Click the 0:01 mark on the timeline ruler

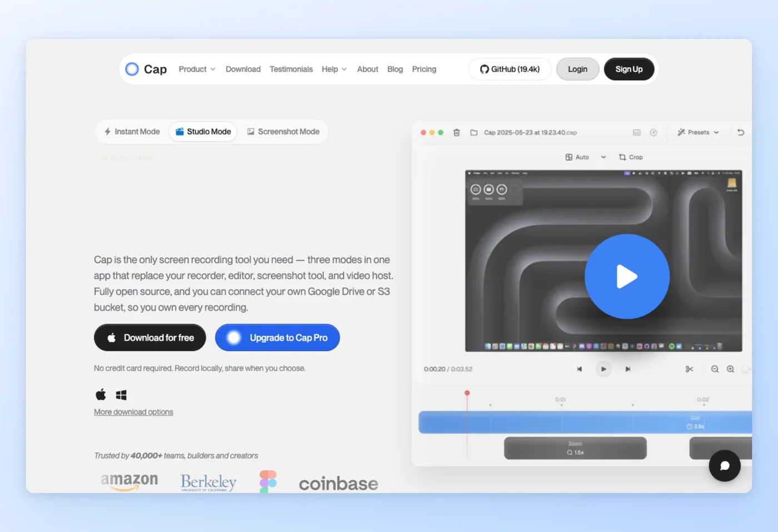(x=560, y=400)
